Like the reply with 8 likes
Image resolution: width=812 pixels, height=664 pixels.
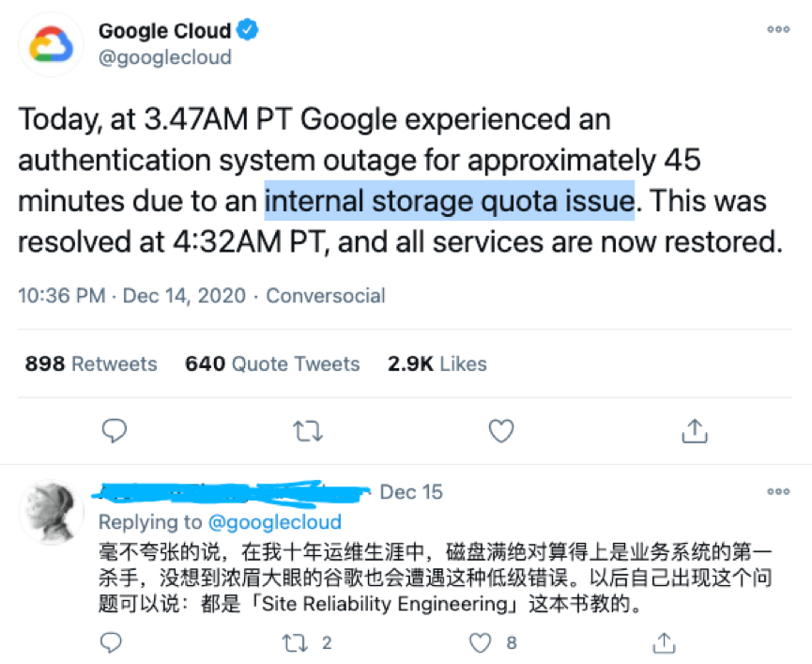coord(481,642)
